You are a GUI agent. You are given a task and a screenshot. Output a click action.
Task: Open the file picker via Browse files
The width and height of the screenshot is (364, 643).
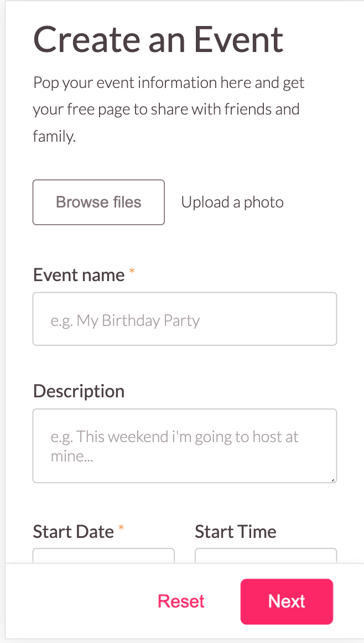pyautogui.click(x=98, y=202)
